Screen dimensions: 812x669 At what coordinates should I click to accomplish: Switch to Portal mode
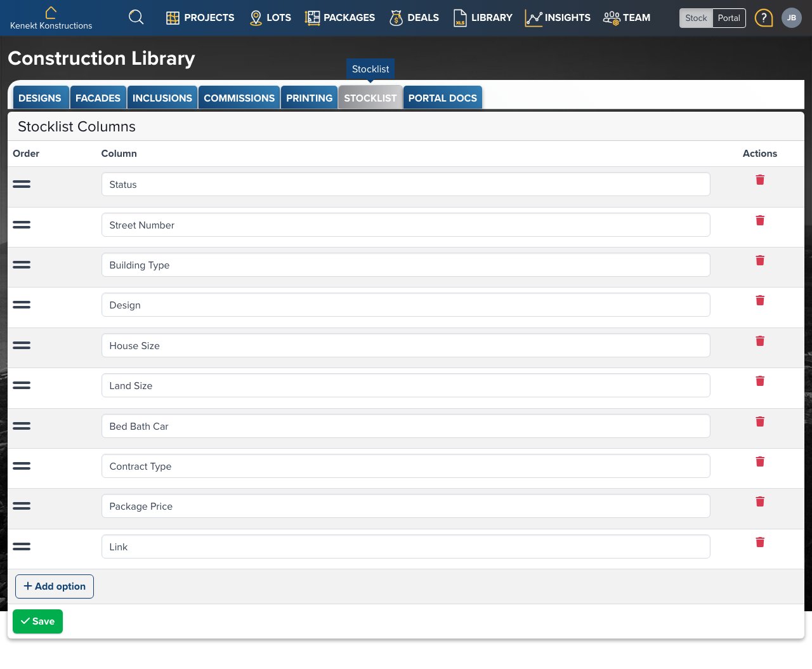(x=729, y=18)
